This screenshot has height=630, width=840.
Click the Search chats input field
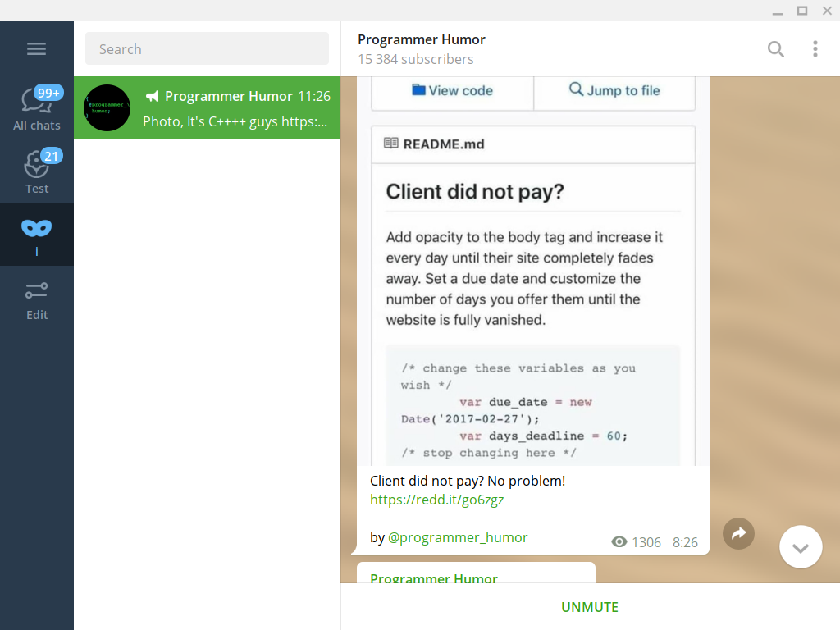[x=207, y=48]
